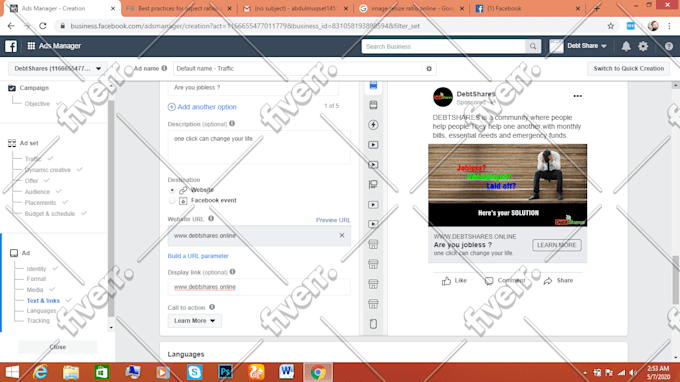Show info tooltip next to Ad name
This screenshot has width=680, height=382.
pyautogui.click(x=164, y=68)
